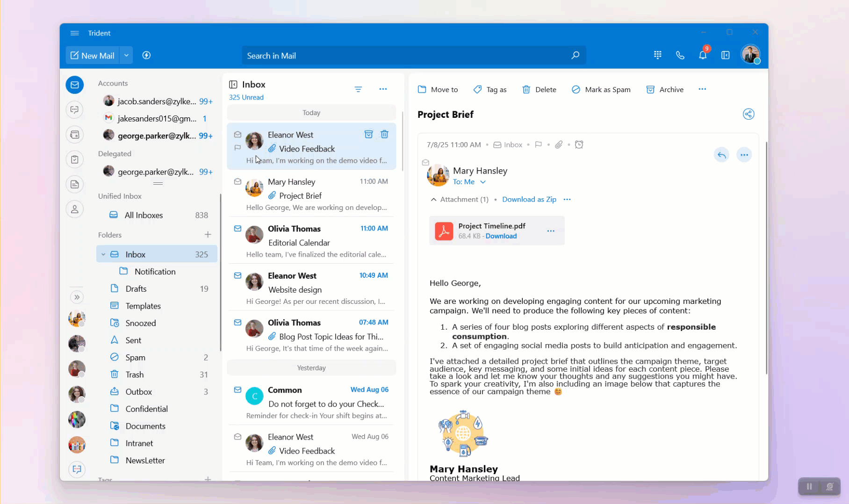Download the Project Timeline.pdf attachment
Image resolution: width=849 pixels, height=504 pixels.
tap(501, 236)
